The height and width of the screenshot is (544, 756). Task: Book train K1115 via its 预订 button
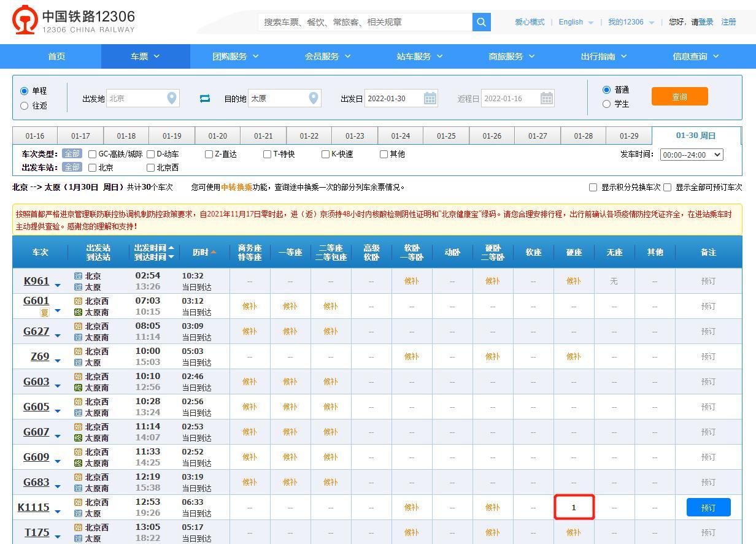tap(708, 507)
